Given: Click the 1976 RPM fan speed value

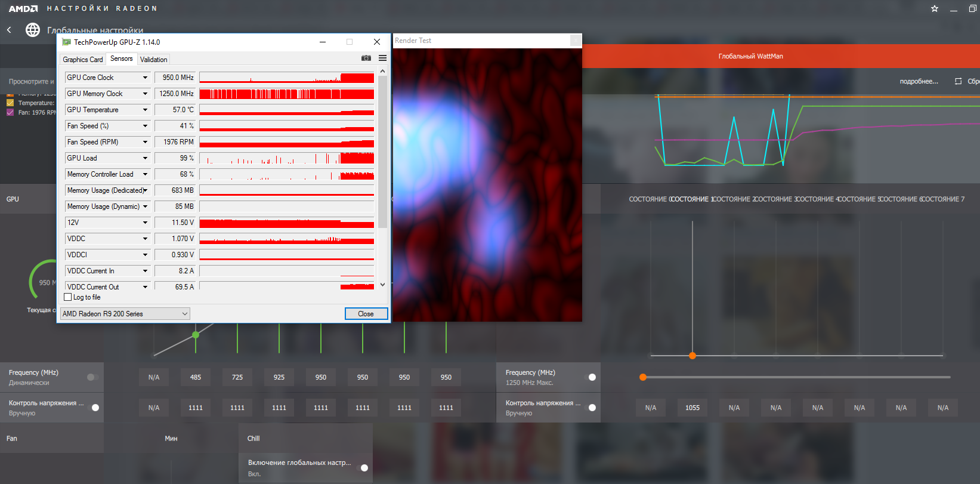Looking at the screenshot, I should click(175, 142).
